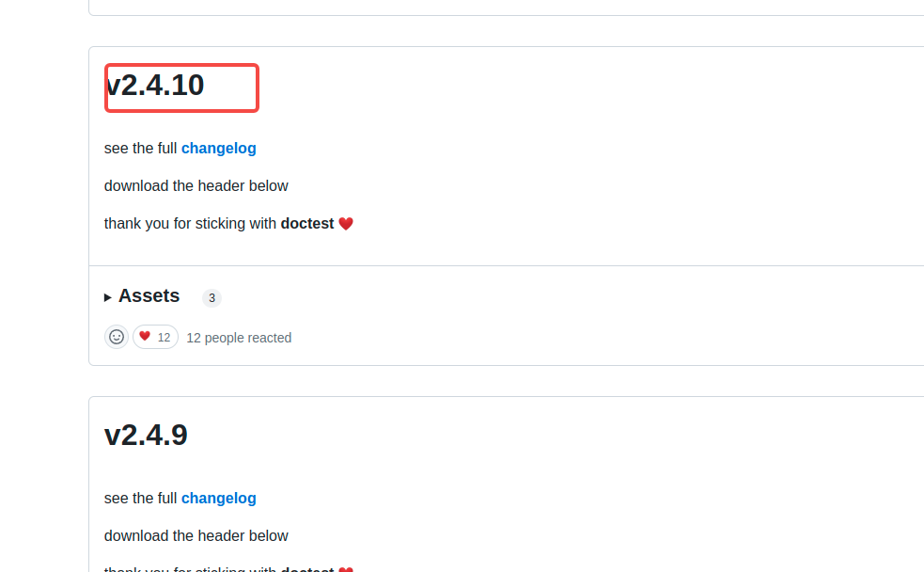Click the assets count badge showing 3
Screen dimensions: 924x572
tap(211, 298)
